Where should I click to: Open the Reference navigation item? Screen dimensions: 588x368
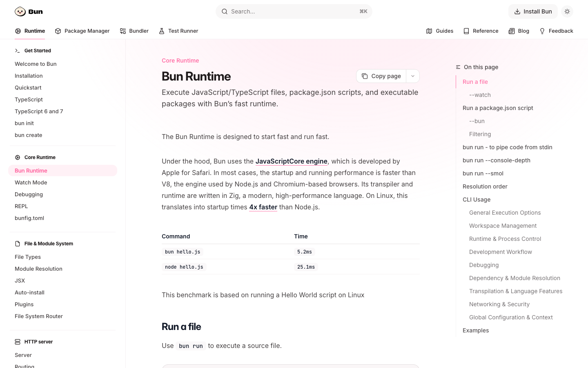click(x=481, y=31)
